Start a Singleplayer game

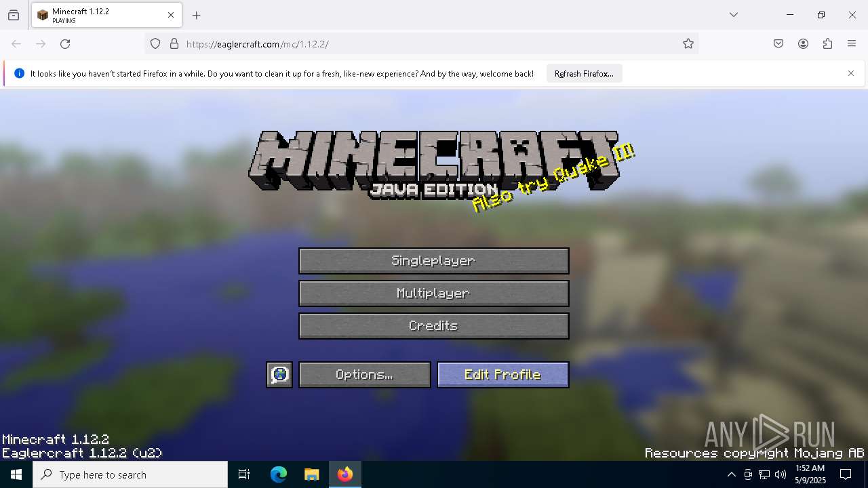coord(434,261)
